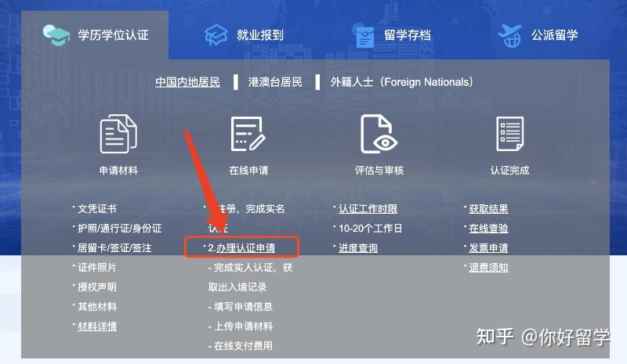Click the 发票申请 link

pyautogui.click(x=488, y=247)
